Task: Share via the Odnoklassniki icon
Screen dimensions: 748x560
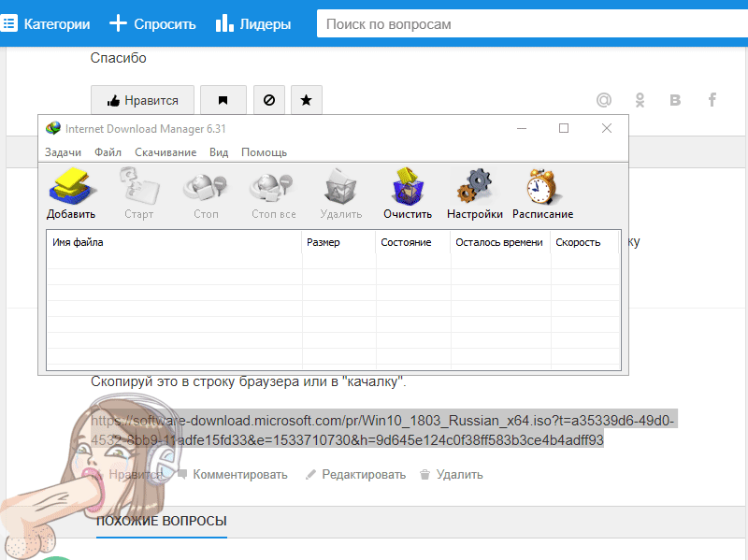Action: pyautogui.click(x=640, y=100)
